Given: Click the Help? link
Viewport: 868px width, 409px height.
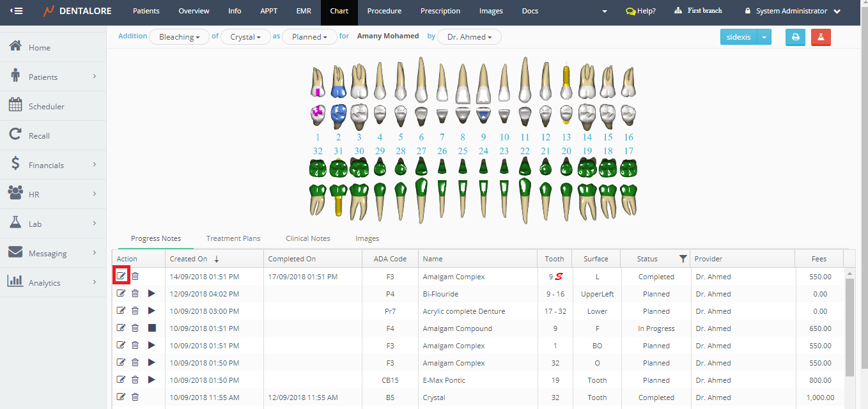Looking at the screenshot, I should click(x=640, y=11).
